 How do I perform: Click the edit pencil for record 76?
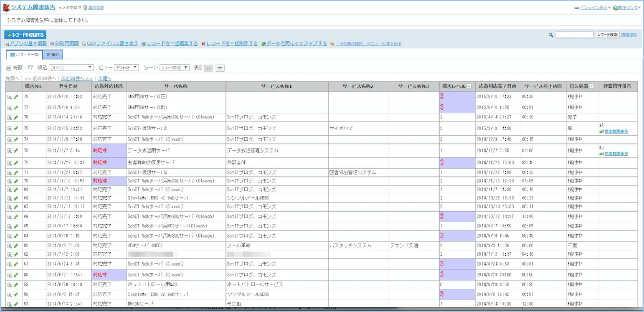pyautogui.click(x=16, y=118)
